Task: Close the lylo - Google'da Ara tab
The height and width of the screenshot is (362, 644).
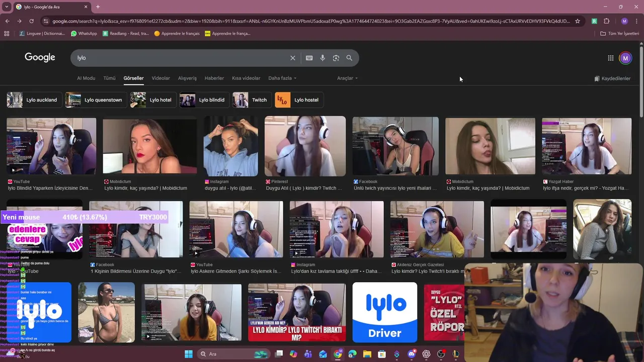Action: click(86, 7)
